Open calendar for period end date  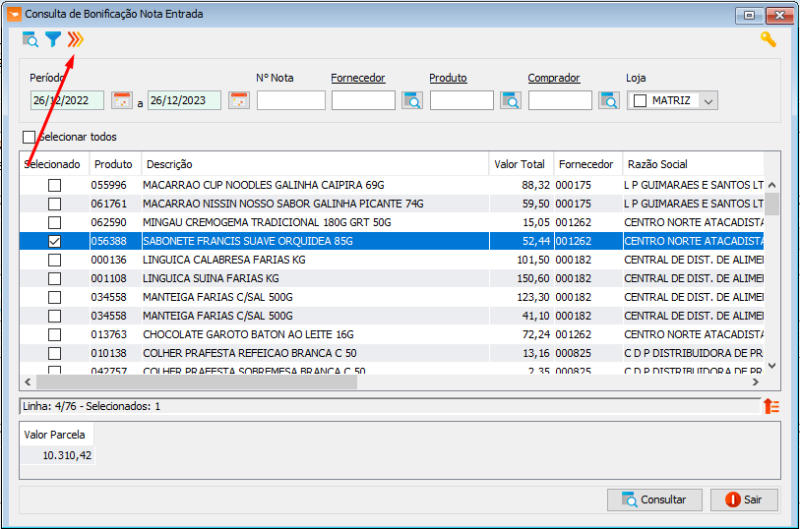coord(239,100)
